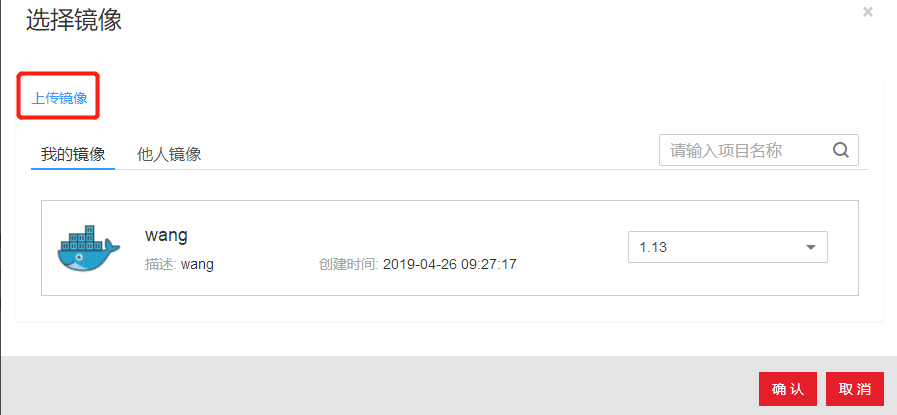Viewport: 897px width, 415px height.
Task: Cancel with the 取消 button
Action: click(x=855, y=389)
